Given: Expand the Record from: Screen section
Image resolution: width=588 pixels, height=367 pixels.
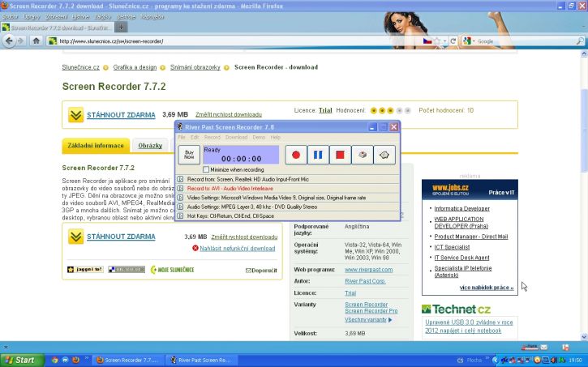Looking at the screenshot, I should [x=180, y=179].
